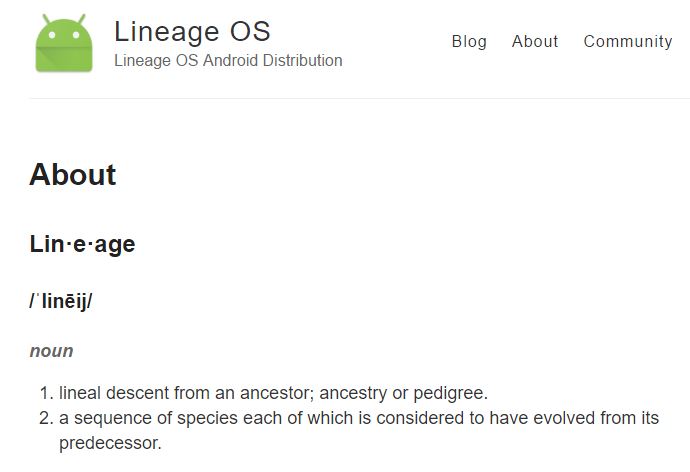Click the word 'predecessor' in the second definition
This screenshot has height=472, width=690.
pos(108,442)
